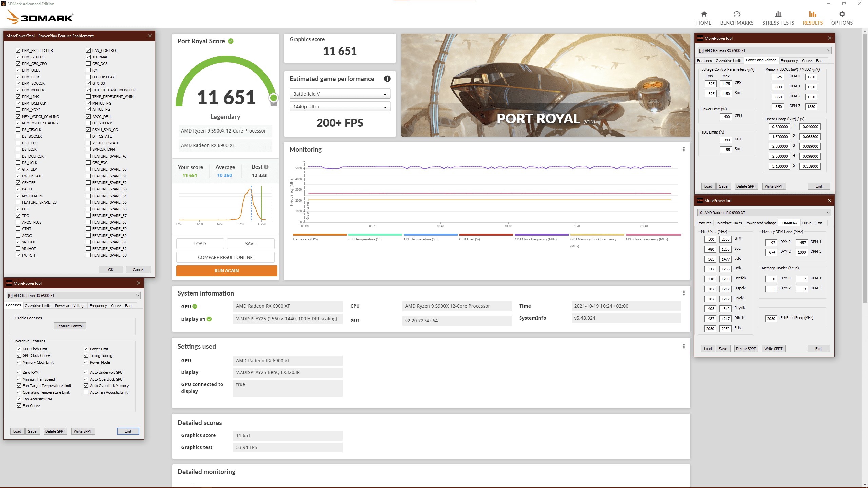Image resolution: width=868 pixels, height=488 pixels.
Task: Click the RUN AGAIN button
Action: tap(226, 271)
